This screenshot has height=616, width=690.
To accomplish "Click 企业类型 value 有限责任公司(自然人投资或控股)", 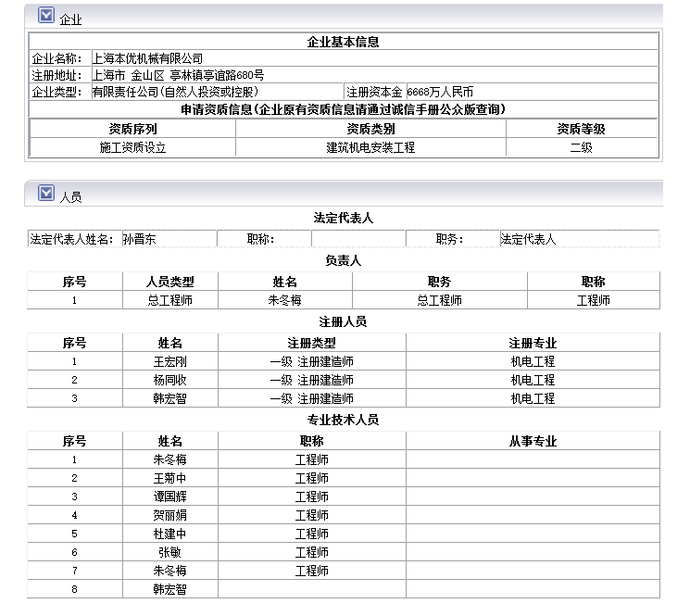I will (175, 92).
